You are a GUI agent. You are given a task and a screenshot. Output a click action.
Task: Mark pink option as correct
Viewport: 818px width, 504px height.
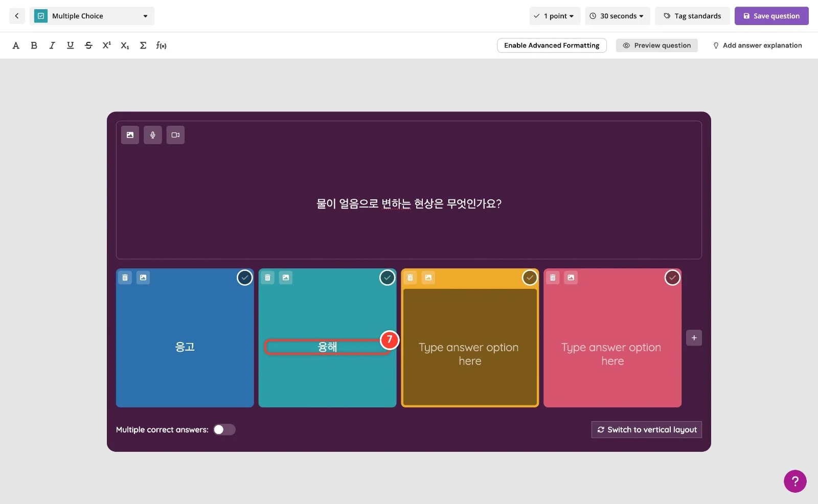pos(672,278)
